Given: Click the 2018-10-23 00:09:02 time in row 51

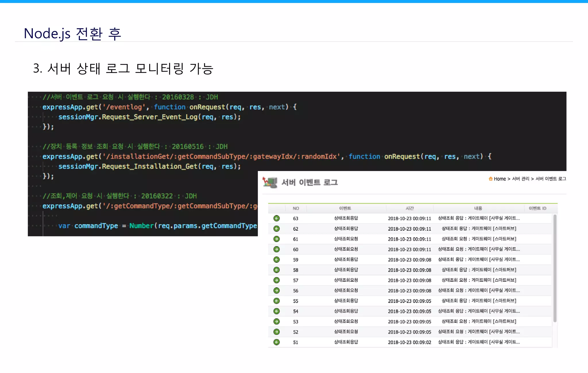Looking at the screenshot, I should coord(410,343).
